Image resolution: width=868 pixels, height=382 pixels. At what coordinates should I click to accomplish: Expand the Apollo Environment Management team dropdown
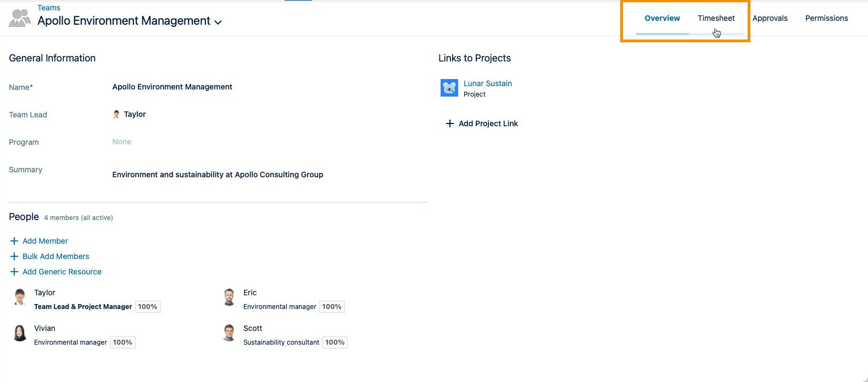pos(218,22)
